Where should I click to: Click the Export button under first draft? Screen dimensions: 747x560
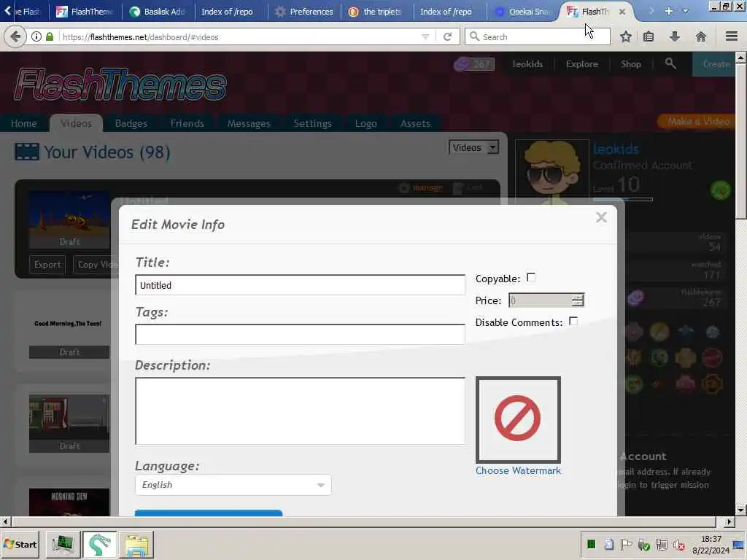coord(47,264)
